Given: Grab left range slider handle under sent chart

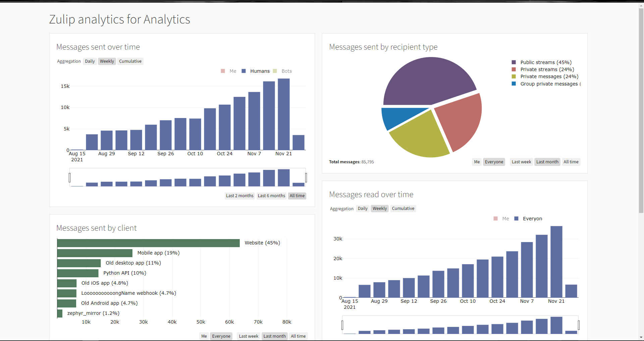Looking at the screenshot, I should [70, 177].
